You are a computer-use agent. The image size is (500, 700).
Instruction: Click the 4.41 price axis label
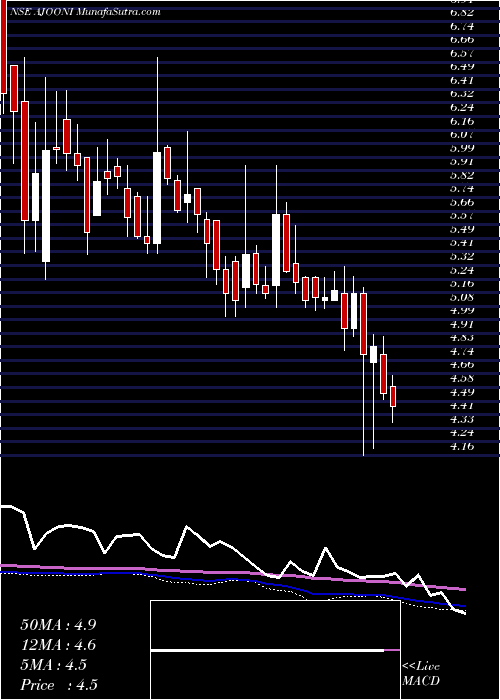pyautogui.click(x=462, y=405)
